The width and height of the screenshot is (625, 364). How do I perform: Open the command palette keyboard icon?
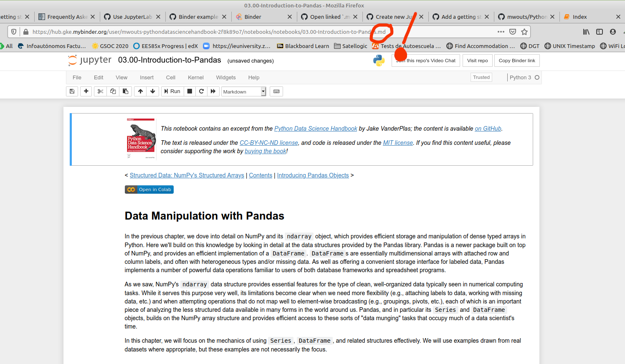tap(276, 91)
